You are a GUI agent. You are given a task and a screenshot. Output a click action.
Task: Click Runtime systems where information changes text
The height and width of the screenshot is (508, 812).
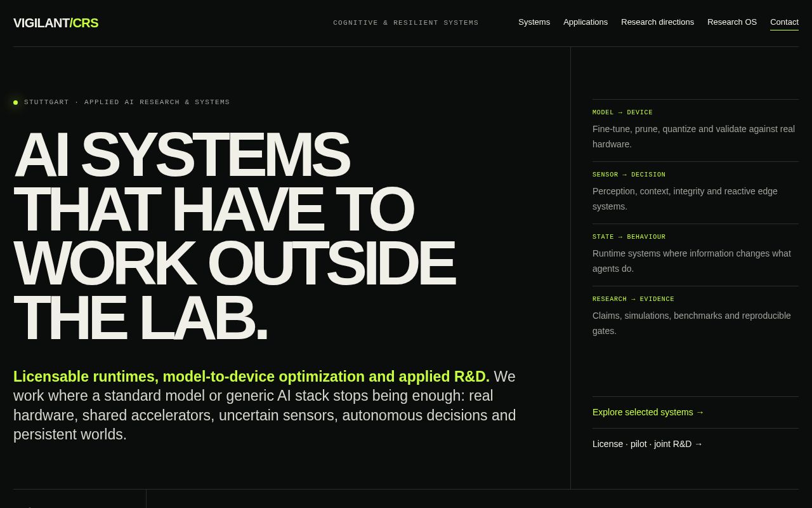(x=691, y=261)
